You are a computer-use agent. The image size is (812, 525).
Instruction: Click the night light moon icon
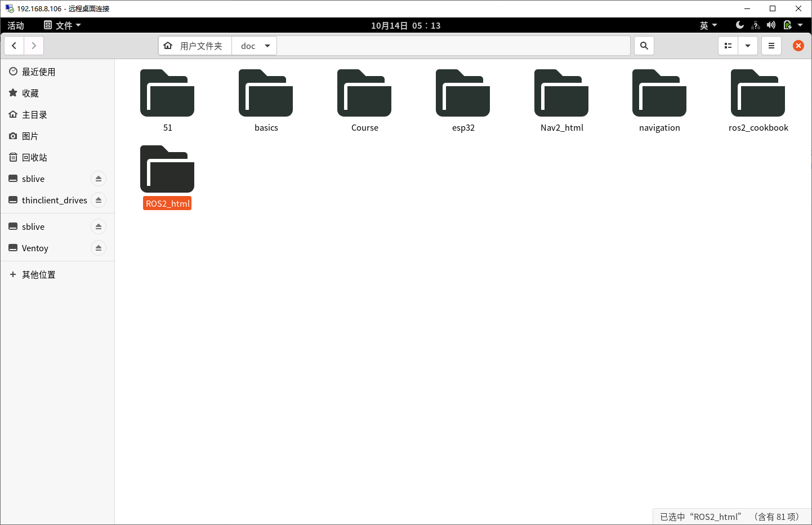(x=740, y=25)
